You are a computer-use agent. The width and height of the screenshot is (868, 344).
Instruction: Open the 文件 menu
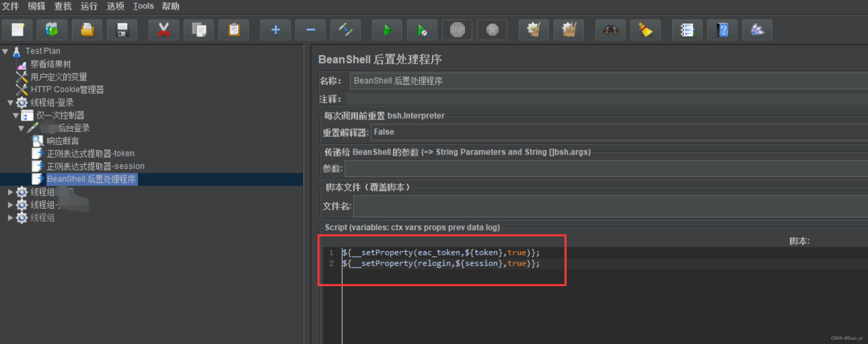(x=10, y=6)
